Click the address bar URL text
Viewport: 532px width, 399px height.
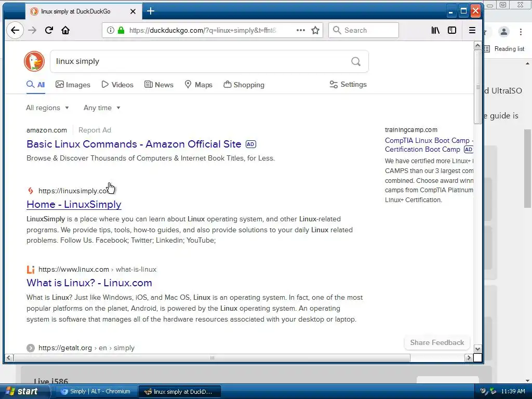(x=203, y=30)
